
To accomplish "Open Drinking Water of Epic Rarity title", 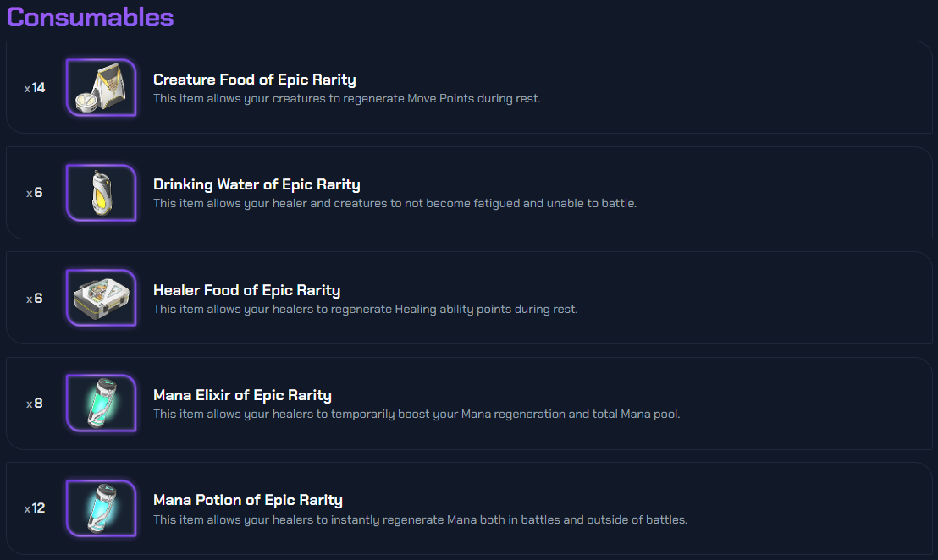I will point(257,184).
